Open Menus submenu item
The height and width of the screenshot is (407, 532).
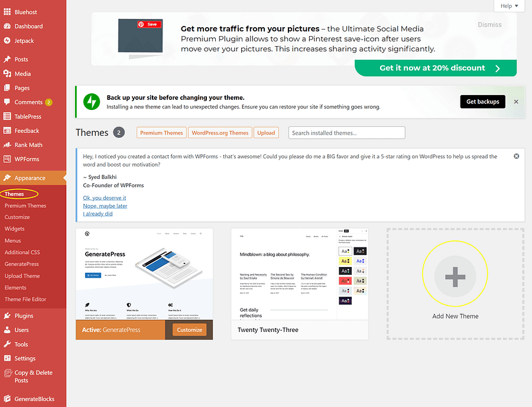[x=13, y=240]
